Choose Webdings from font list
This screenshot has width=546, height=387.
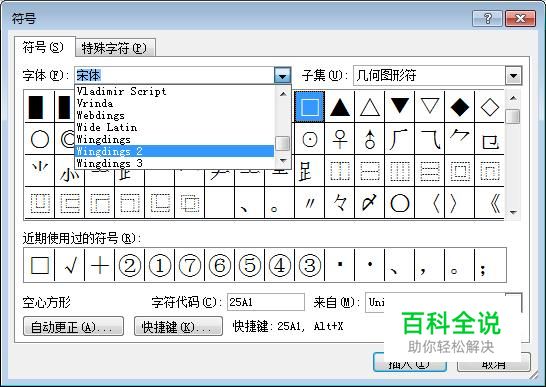[174, 115]
